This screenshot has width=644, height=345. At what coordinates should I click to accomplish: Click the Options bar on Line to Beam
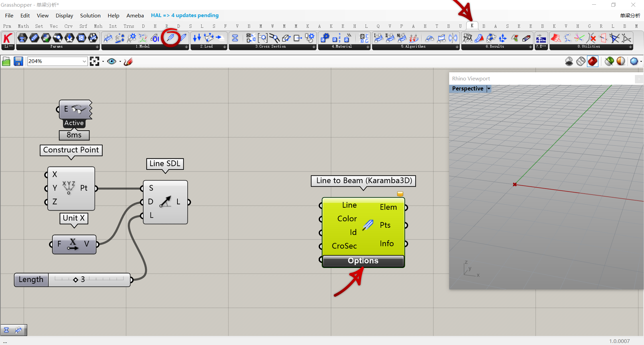click(x=363, y=261)
